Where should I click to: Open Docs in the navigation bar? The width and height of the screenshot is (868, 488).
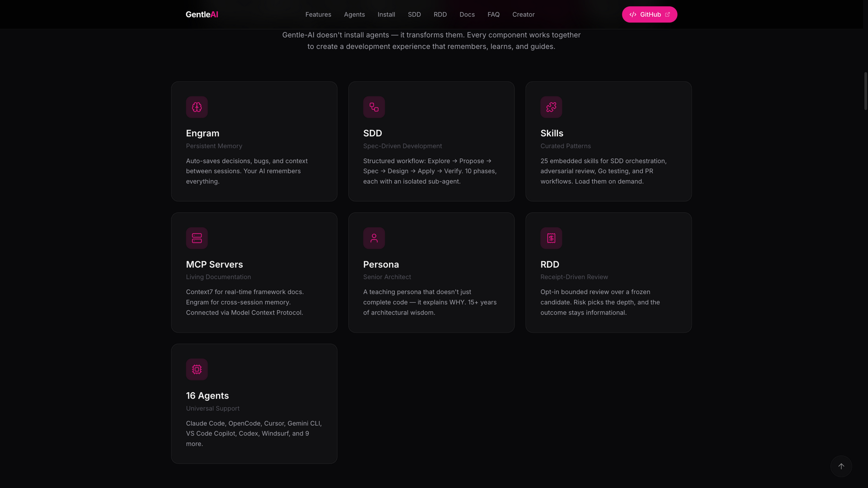pyautogui.click(x=467, y=14)
